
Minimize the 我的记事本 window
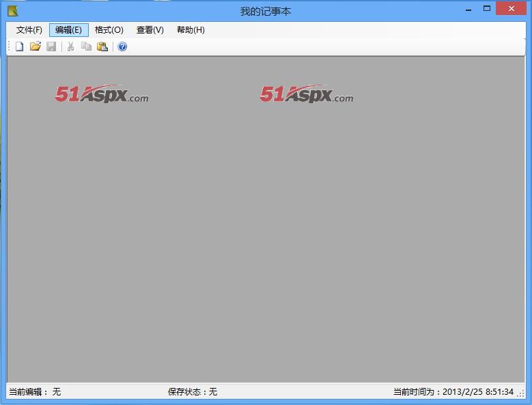(468, 9)
